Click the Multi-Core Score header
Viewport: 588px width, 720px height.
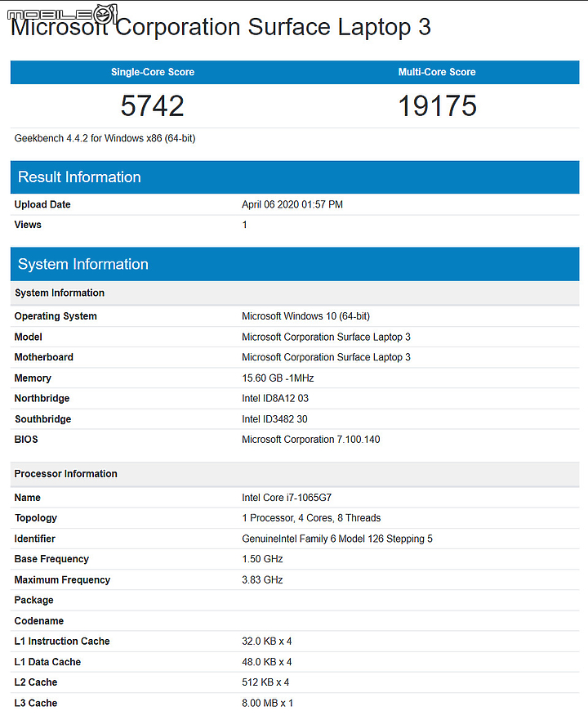tap(437, 72)
